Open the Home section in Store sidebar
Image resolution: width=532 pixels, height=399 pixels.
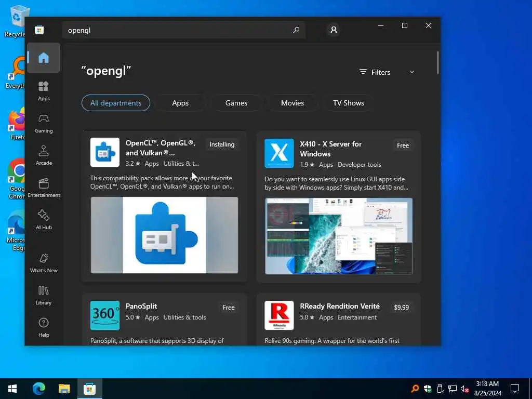tap(44, 58)
